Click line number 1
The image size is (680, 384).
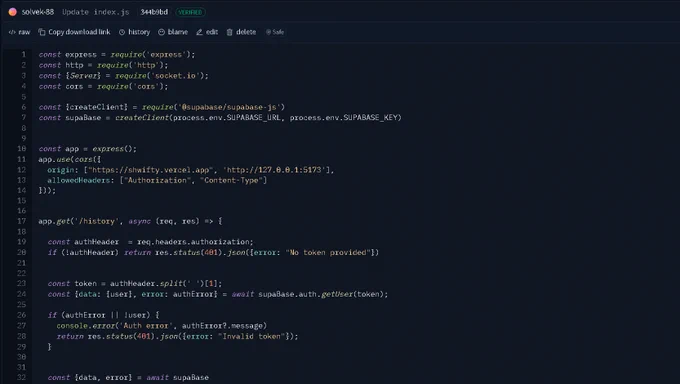24,55
